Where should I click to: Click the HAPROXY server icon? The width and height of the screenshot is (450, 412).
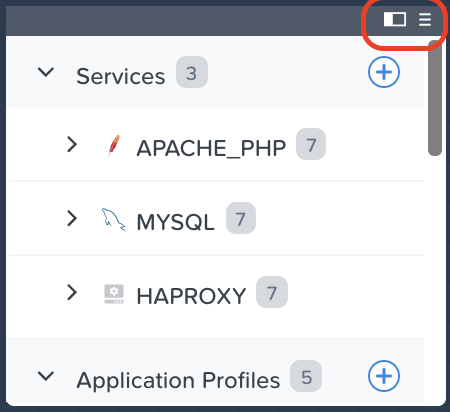tap(114, 294)
